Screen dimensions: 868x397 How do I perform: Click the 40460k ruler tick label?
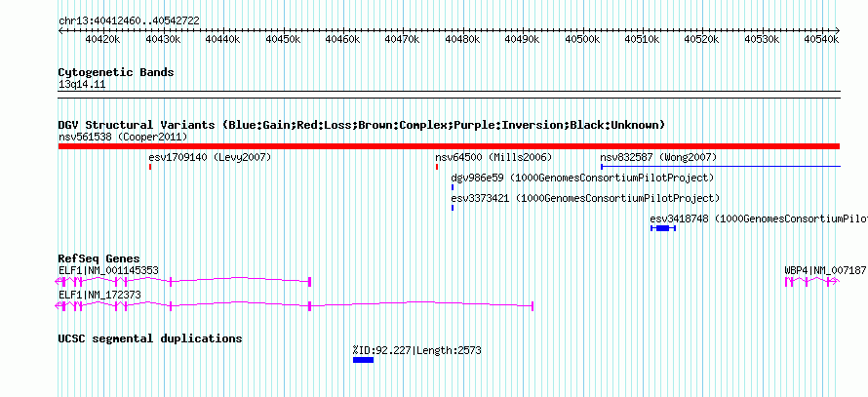(342, 39)
